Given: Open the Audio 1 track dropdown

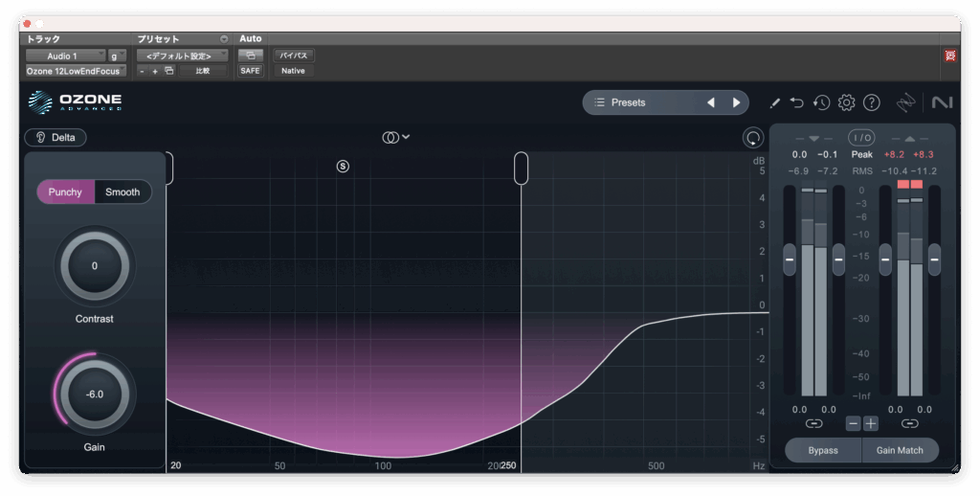Looking at the screenshot, I should pos(65,56).
